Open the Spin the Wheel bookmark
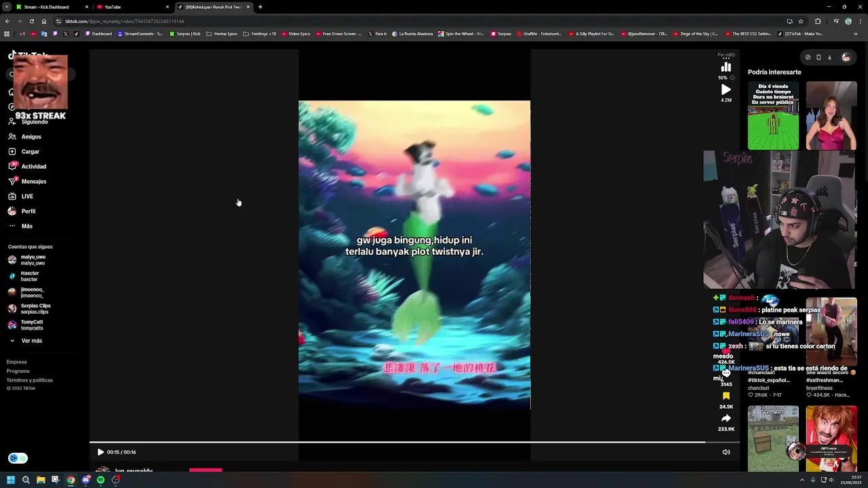The height and width of the screenshot is (488, 868). pos(461,34)
